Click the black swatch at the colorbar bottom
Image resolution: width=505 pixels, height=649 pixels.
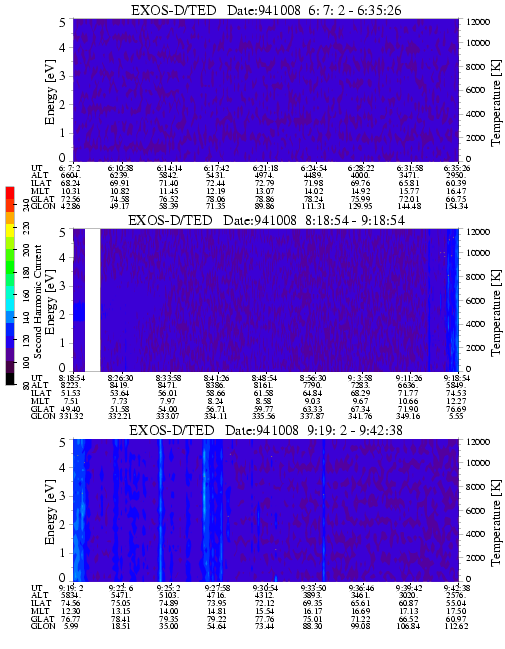10,379
